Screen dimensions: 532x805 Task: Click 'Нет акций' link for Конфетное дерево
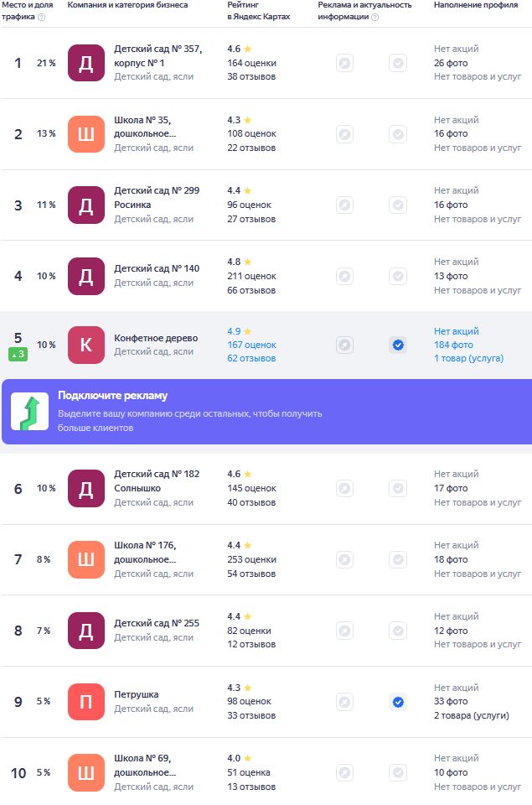coord(457,331)
